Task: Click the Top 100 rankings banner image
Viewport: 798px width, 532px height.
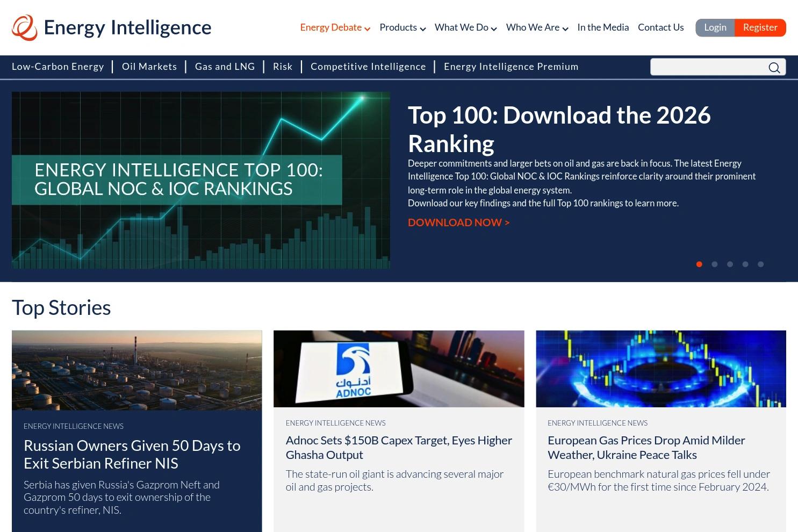Action: [201, 180]
